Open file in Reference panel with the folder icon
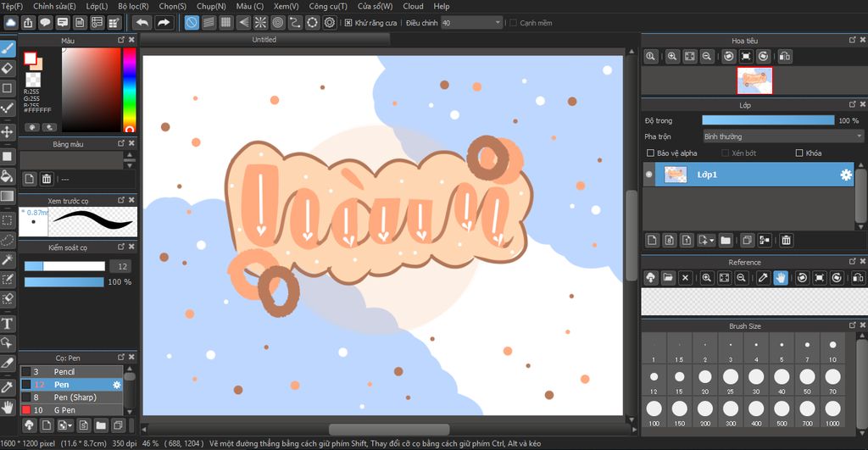The width and height of the screenshot is (868, 450). pos(668,278)
